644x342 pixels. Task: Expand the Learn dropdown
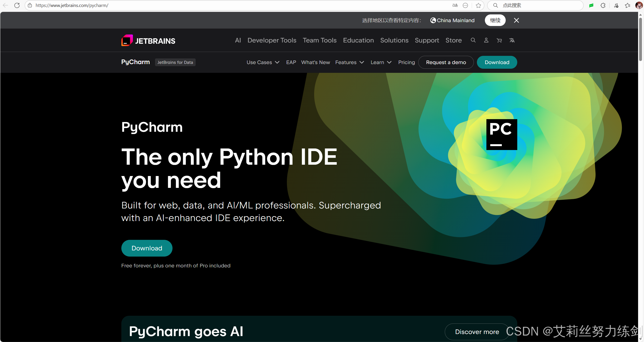pos(381,62)
